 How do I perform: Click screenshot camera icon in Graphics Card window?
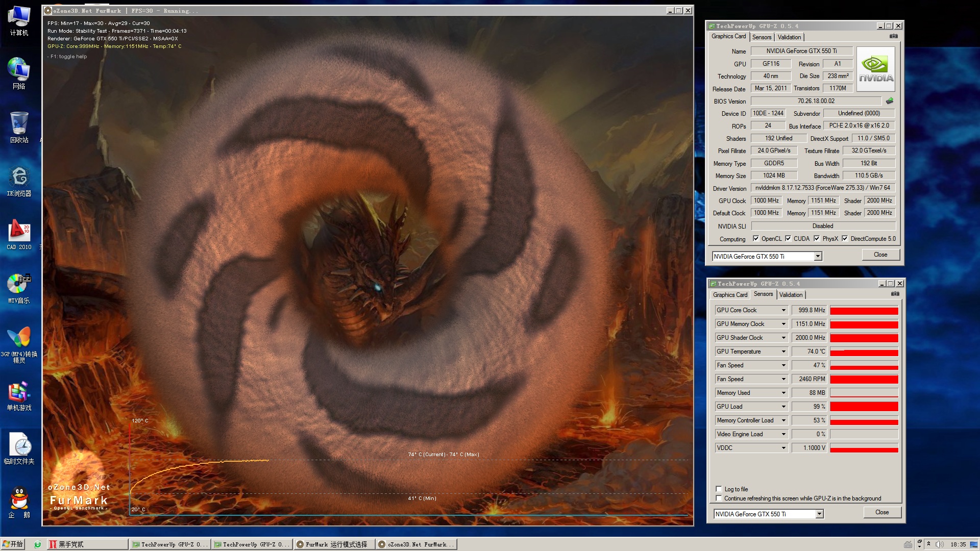point(894,36)
